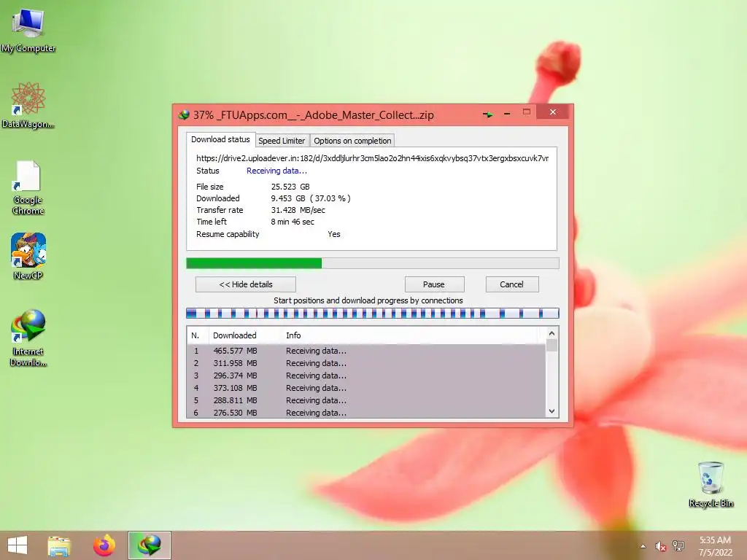
Task: Minimize the download dialog
Action: pos(507,114)
